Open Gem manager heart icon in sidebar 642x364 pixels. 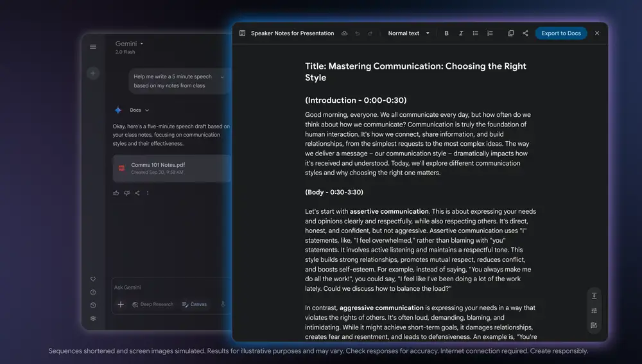coord(93,279)
